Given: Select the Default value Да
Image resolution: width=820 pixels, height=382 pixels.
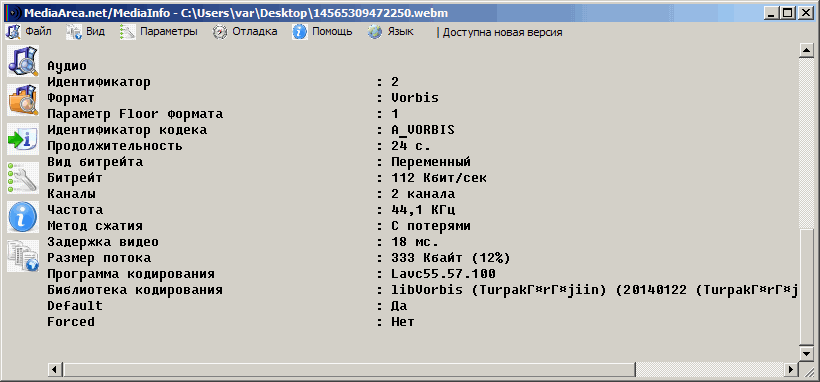Looking at the screenshot, I should click(399, 306).
